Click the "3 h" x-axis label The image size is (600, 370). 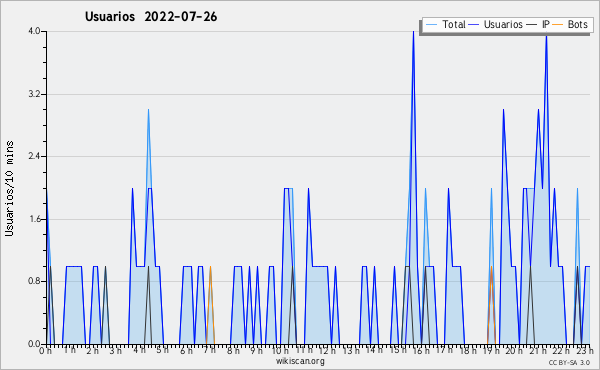point(116,351)
